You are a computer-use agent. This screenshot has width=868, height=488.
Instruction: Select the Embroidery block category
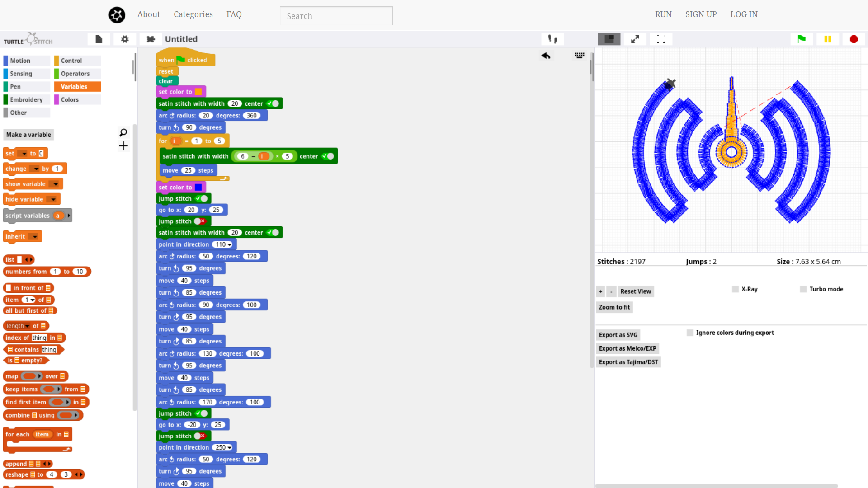click(x=26, y=100)
